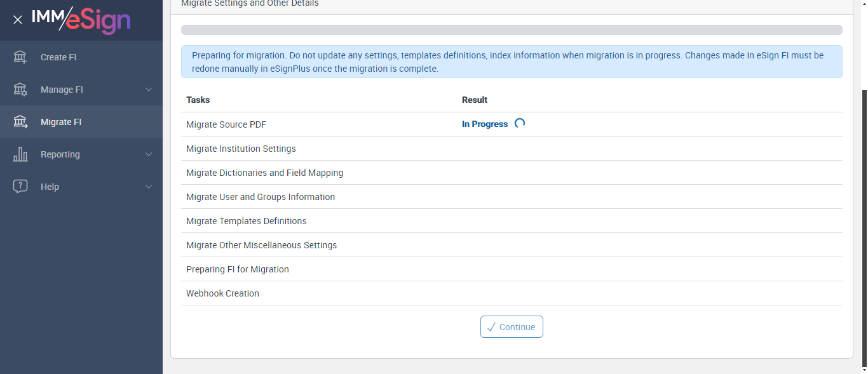The image size is (868, 374).
Task: Click the migration progress bar
Action: pyautogui.click(x=512, y=30)
